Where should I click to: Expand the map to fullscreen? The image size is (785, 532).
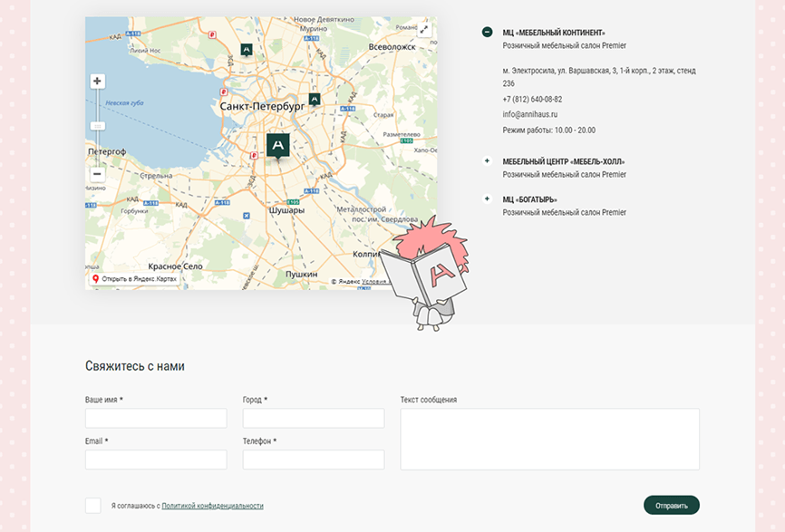pyautogui.click(x=423, y=30)
